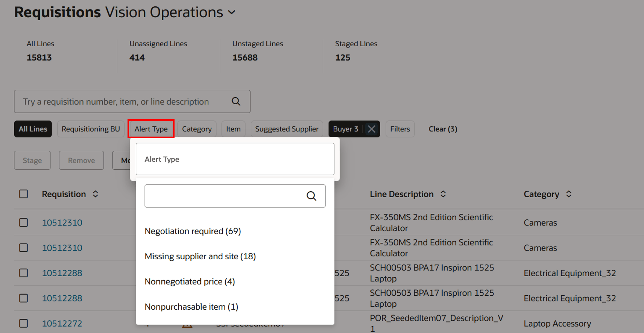Open the first 10512288 requisition link
This screenshot has height=333, width=644.
pyautogui.click(x=62, y=273)
